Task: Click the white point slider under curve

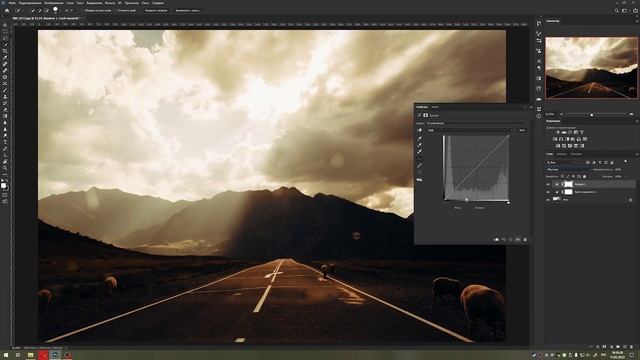Action: coord(508,202)
